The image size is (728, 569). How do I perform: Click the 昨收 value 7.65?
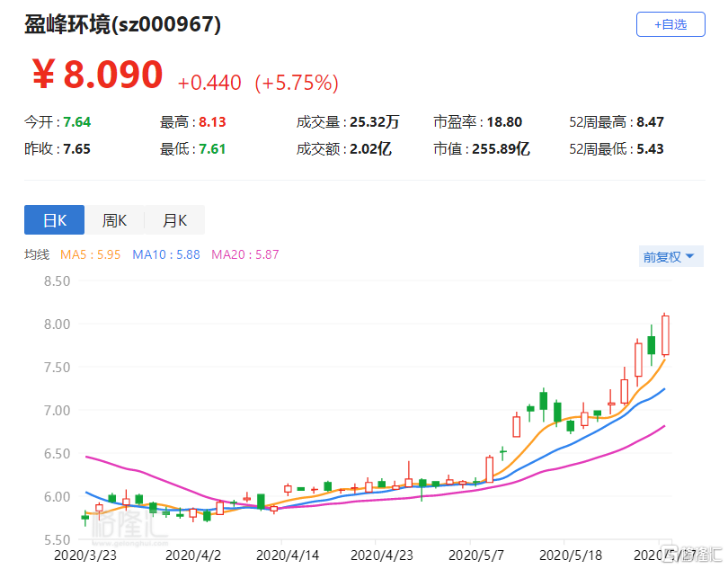click(x=77, y=149)
